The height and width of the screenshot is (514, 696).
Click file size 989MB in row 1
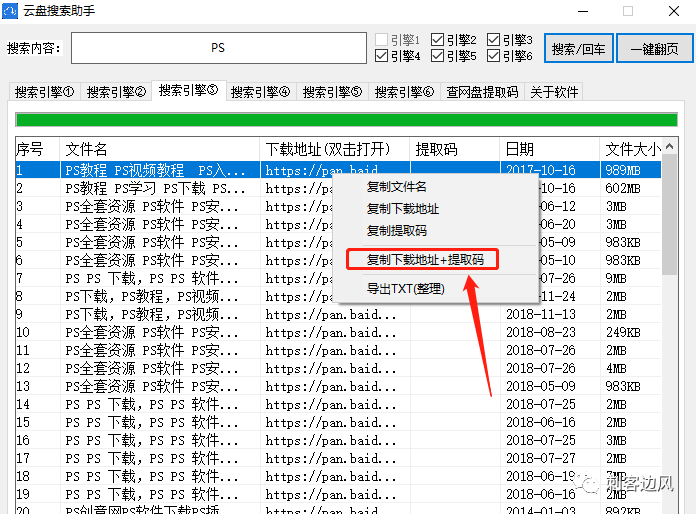623,170
